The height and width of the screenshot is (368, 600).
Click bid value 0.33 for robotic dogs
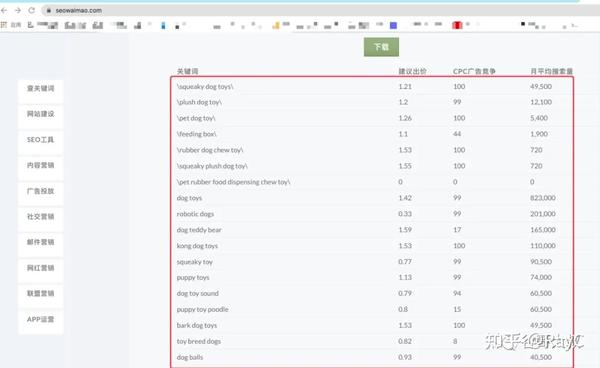click(405, 214)
